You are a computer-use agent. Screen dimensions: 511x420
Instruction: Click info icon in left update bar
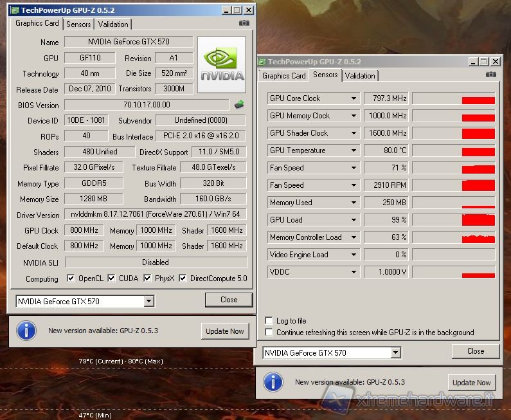tap(26, 331)
